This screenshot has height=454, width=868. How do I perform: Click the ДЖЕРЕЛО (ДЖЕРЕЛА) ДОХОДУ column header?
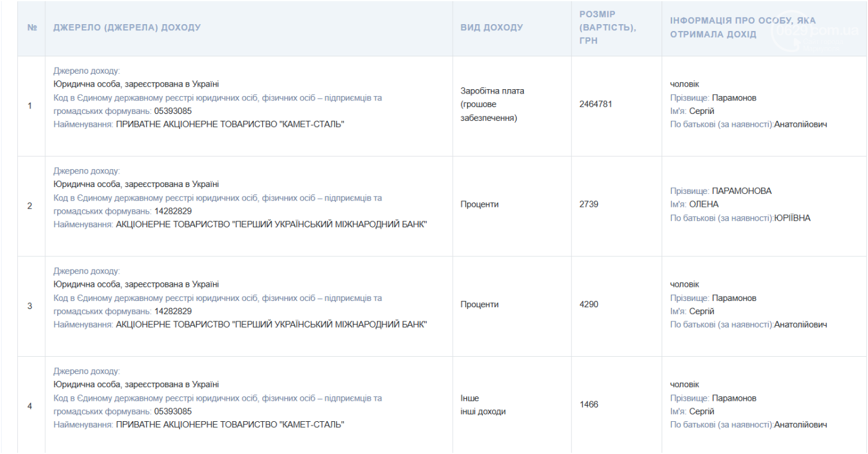click(x=127, y=28)
